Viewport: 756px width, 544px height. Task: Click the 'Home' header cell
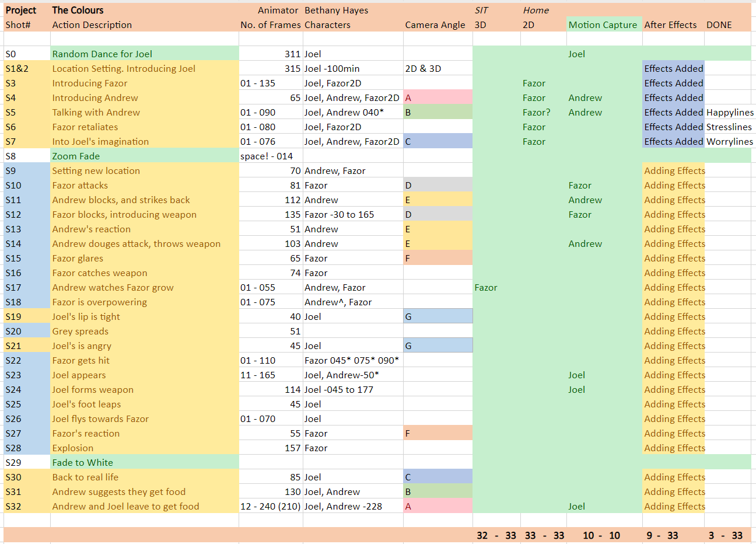544,10
